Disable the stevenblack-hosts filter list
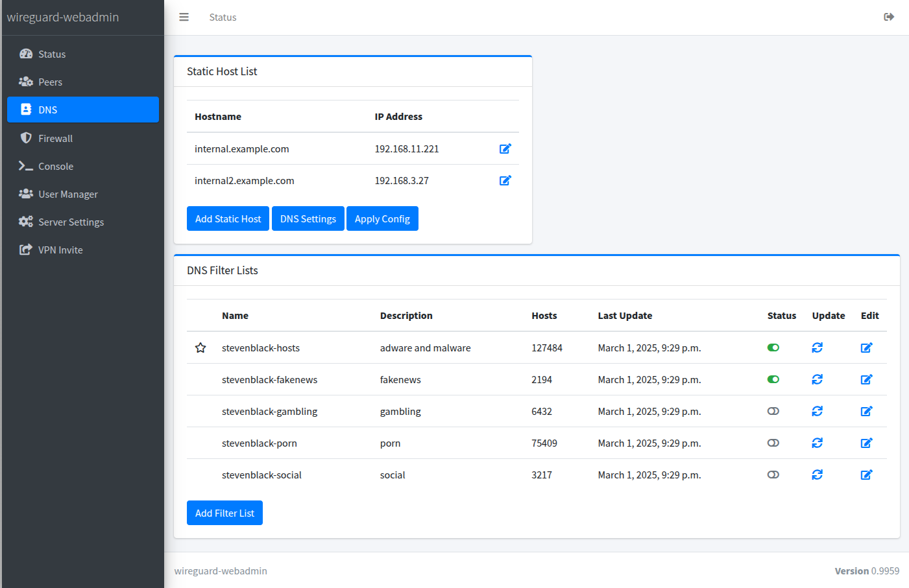This screenshot has height=588, width=909. click(x=773, y=347)
